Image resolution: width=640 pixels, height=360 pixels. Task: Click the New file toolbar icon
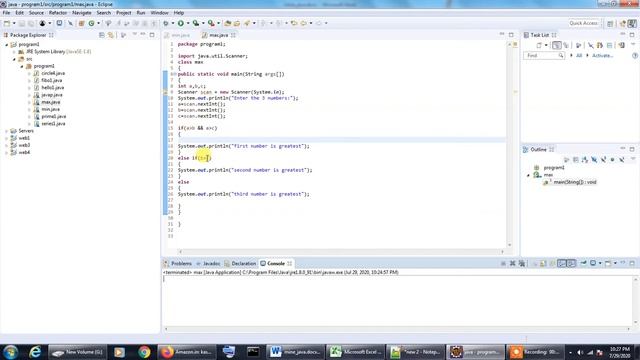click(x=7, y=23)
